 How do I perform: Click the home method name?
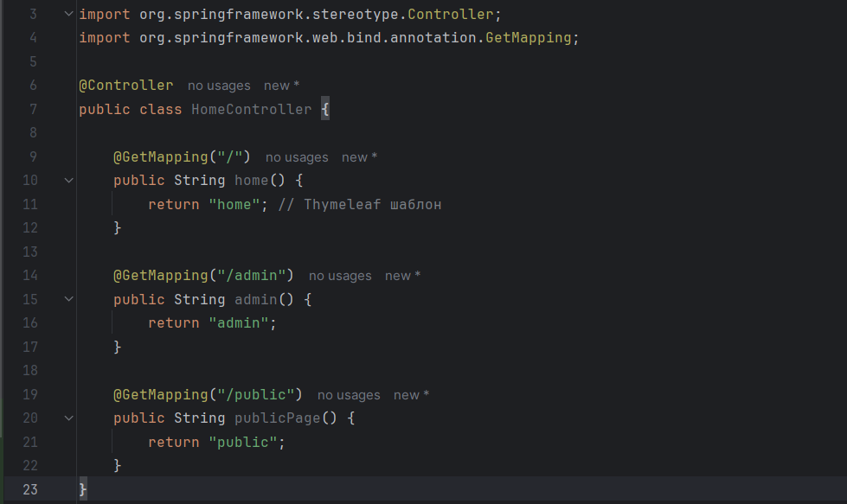[251, 180]
